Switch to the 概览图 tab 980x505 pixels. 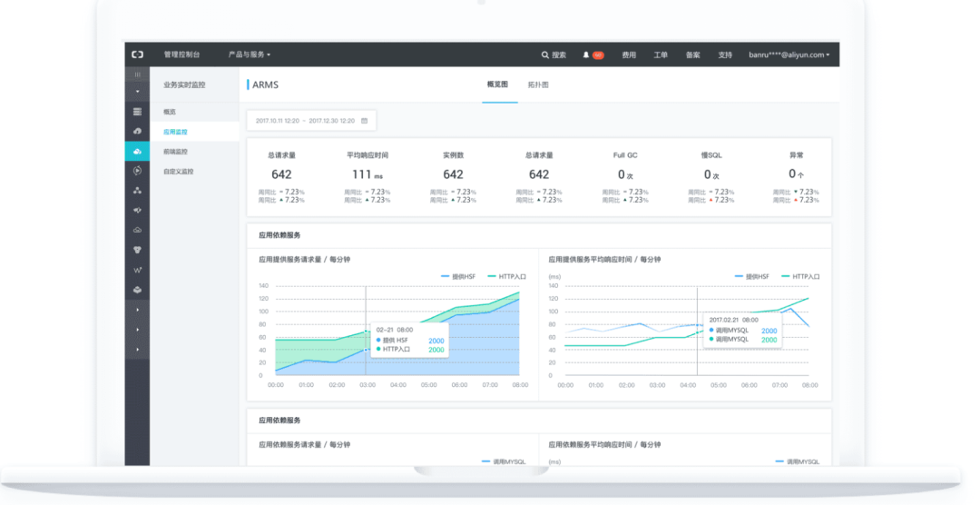point(497,84)
